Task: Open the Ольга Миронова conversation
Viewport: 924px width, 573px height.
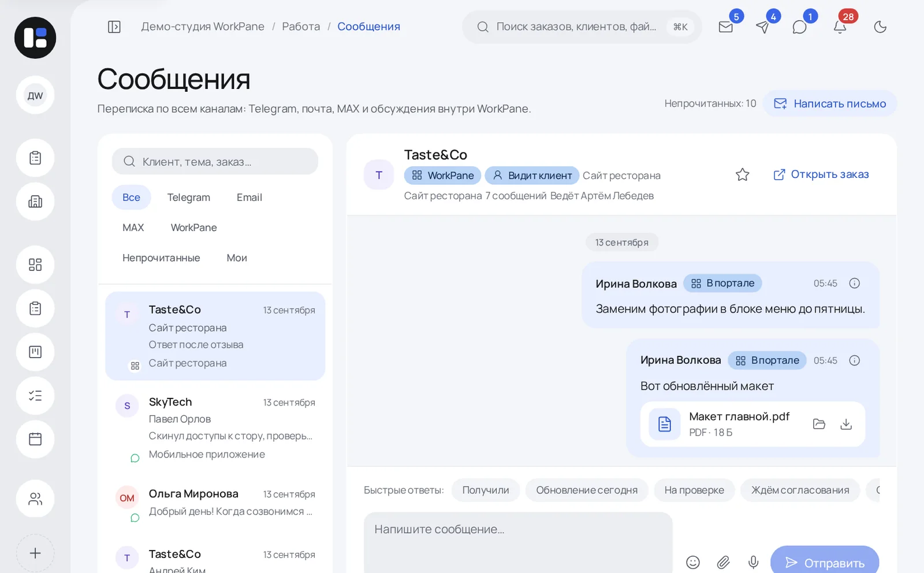Action: pos(215,503)
